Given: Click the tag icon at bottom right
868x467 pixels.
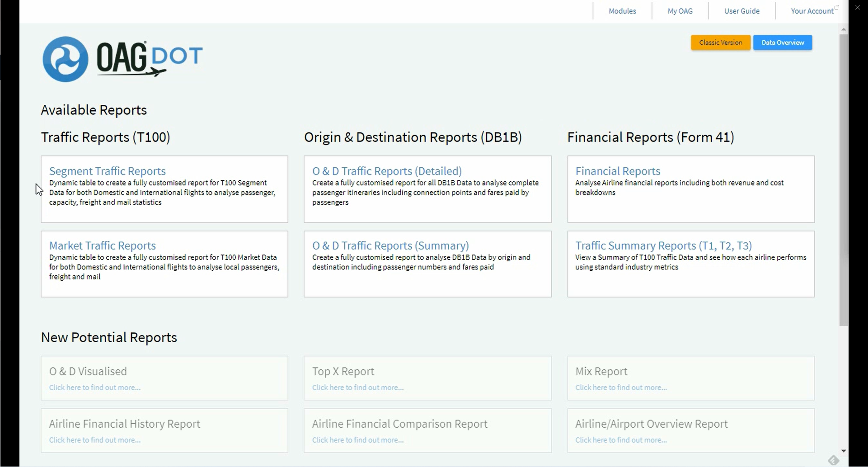Looking at the screenshot, I should 834,460.
